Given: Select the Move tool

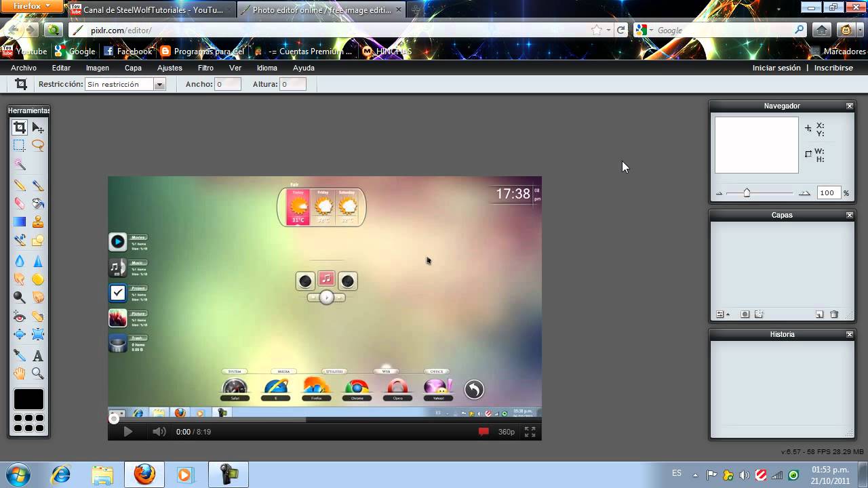Looking at the screenshot, I should (38, 127).
